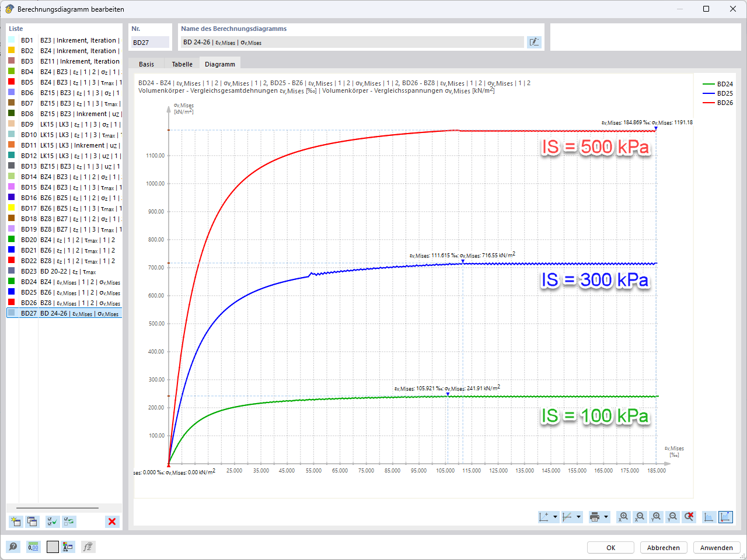Click the Anwenden button

[717, 548]
